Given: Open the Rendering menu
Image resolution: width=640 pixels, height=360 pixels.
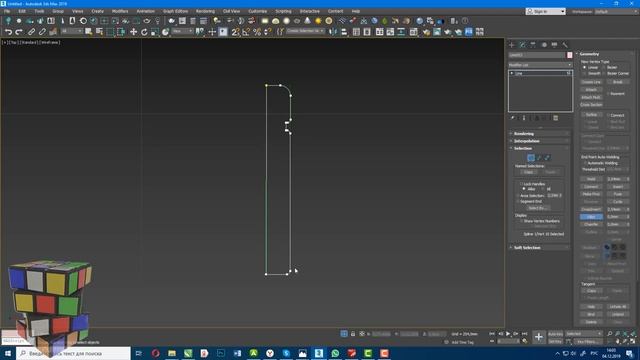Looking at the screenshot, I should pos(205,11).
